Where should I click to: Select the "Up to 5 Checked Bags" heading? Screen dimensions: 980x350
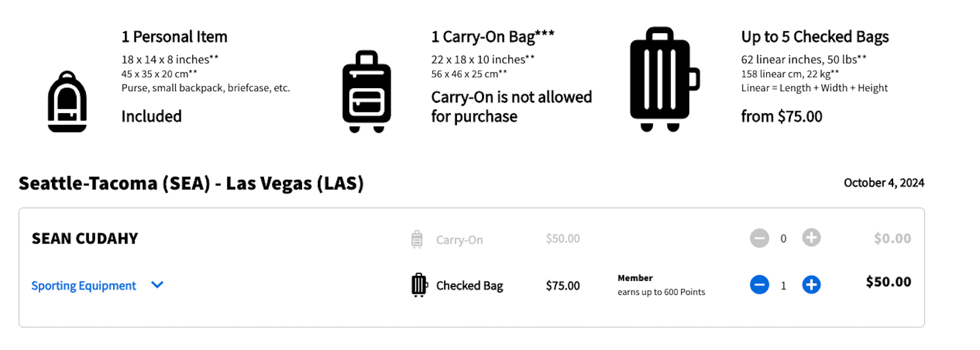815,37
